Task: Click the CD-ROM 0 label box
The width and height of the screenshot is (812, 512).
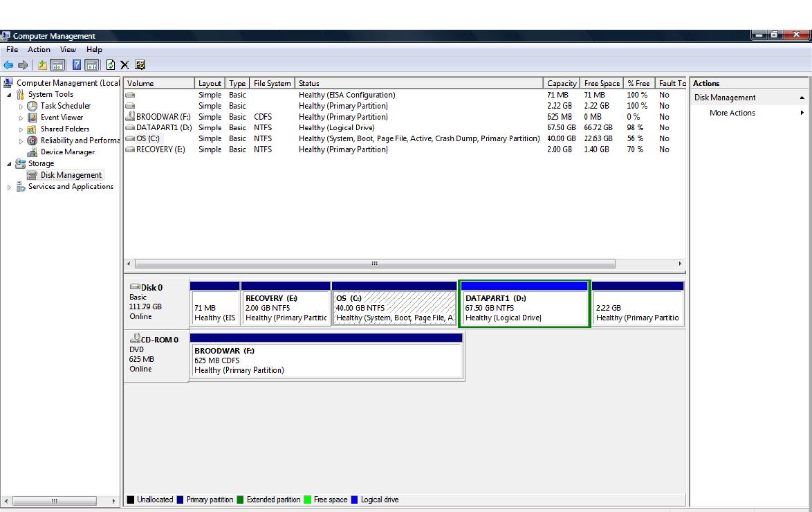Action: pyautogui.click(x=156, y=356)
